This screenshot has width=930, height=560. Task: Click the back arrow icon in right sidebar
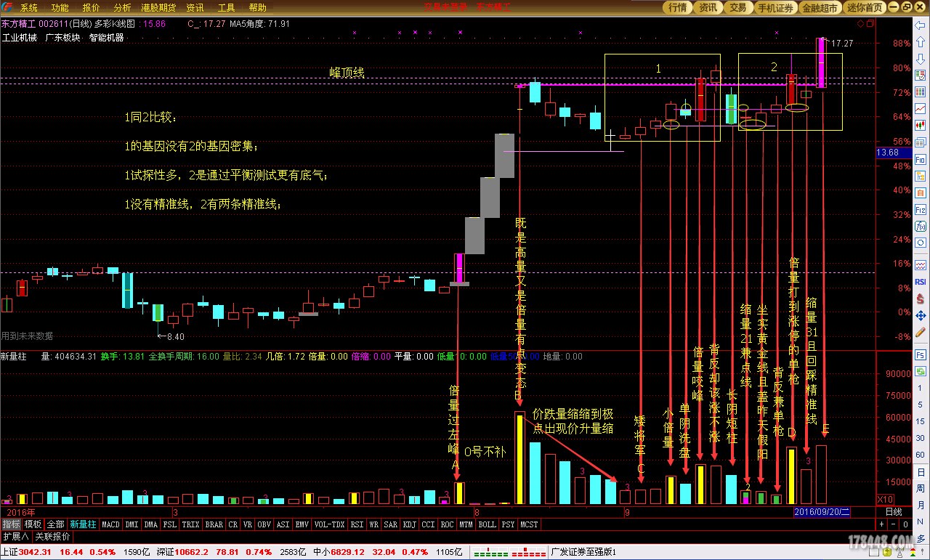(x=921, y=25)
